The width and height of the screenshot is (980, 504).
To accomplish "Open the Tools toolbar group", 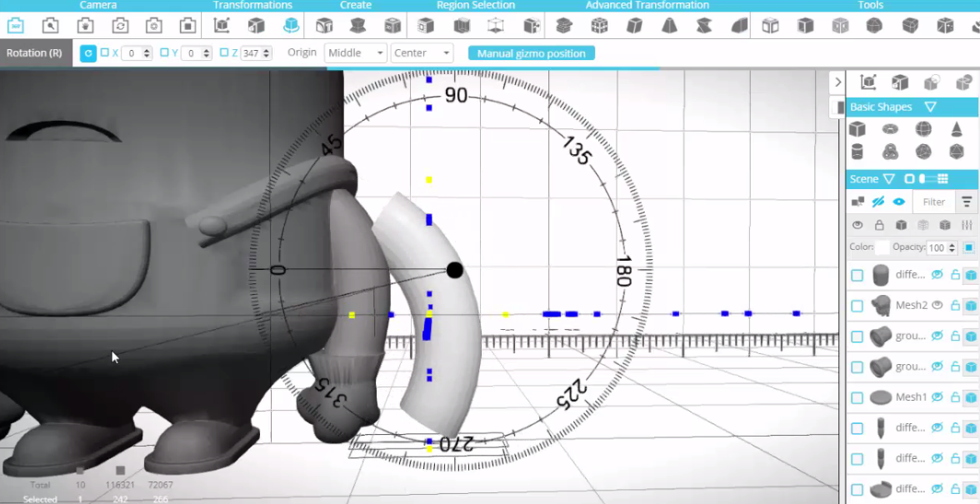I will 871,5.
